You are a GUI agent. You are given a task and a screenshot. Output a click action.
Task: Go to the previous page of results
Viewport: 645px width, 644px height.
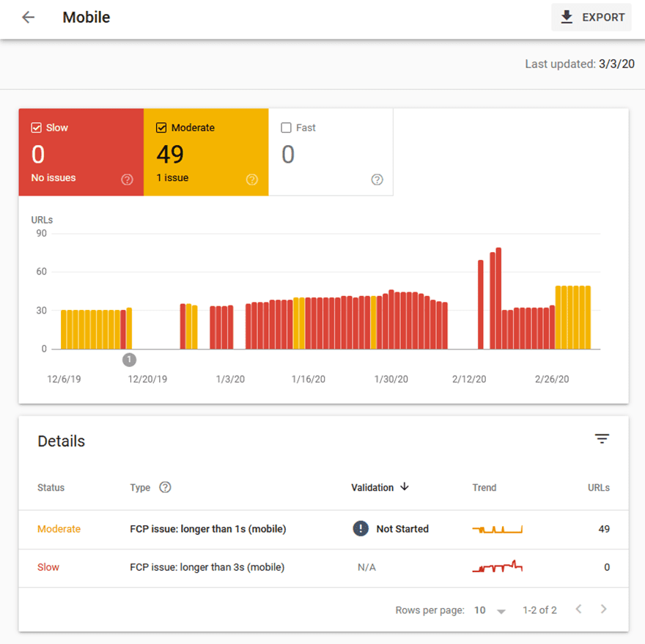(x=578, y=610)
